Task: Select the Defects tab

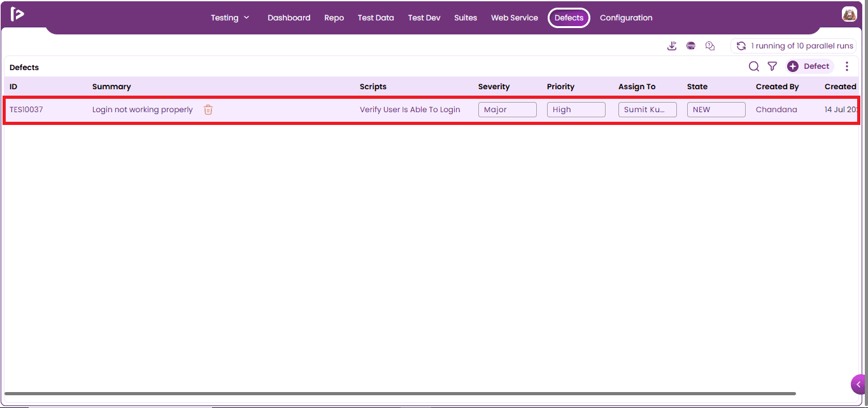Action: [x=569, y=18]
